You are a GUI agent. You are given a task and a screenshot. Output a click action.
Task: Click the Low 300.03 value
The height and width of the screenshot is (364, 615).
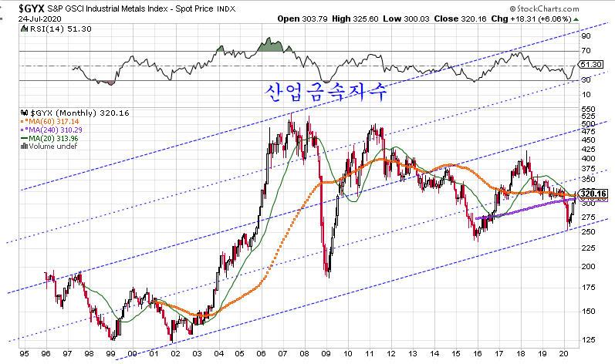(406, 19)
